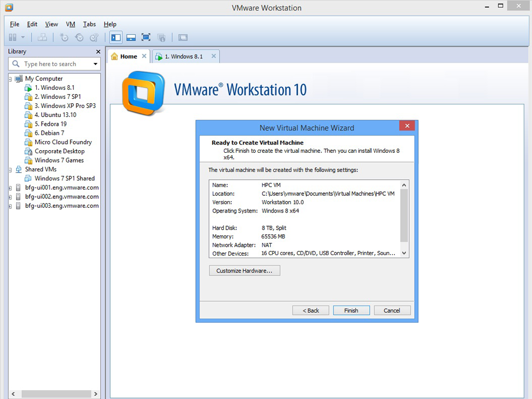Open the snapshot manager icon

click(x=94, y=37)
